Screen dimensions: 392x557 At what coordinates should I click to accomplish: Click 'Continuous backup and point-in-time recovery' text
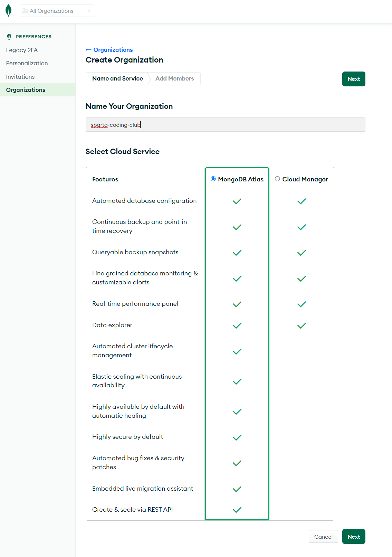coord(141,226)
